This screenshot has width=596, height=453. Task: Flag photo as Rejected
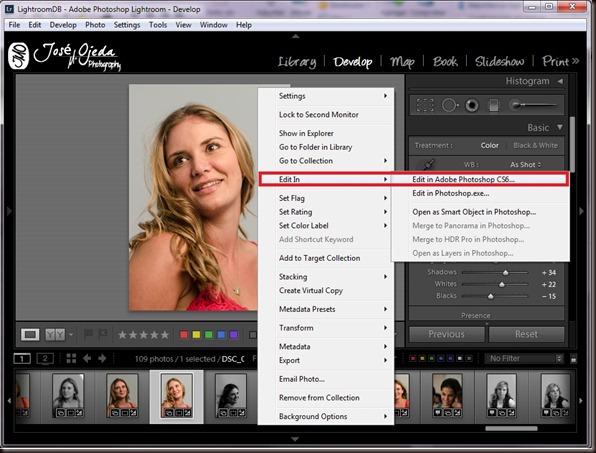pyautogui.click(x=102, y=334)
